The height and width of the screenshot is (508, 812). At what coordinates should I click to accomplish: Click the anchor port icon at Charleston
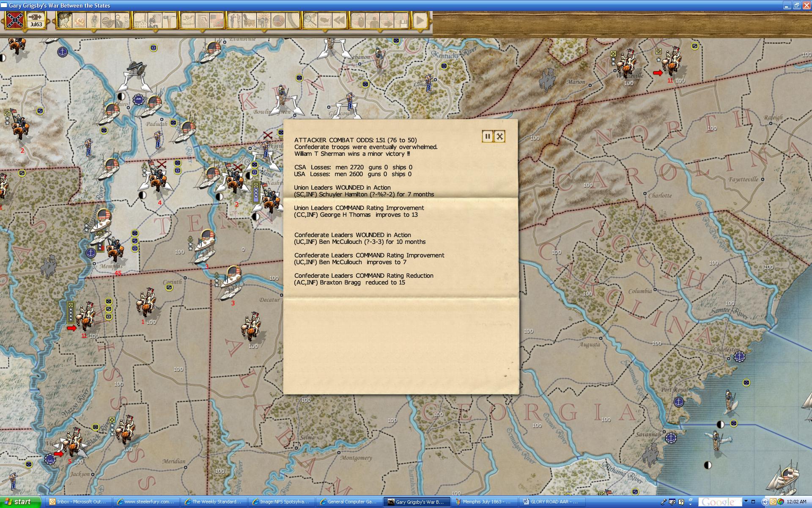click(740, 357)
